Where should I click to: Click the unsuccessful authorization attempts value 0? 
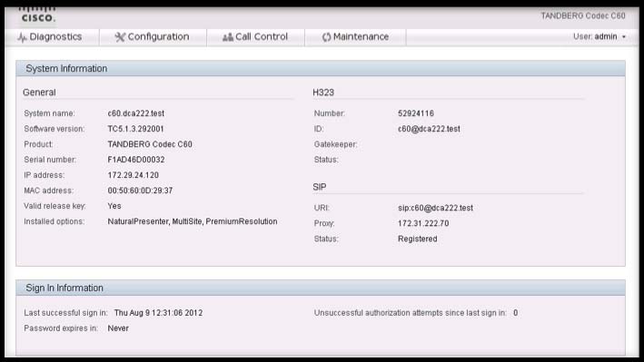coord(515,313)
